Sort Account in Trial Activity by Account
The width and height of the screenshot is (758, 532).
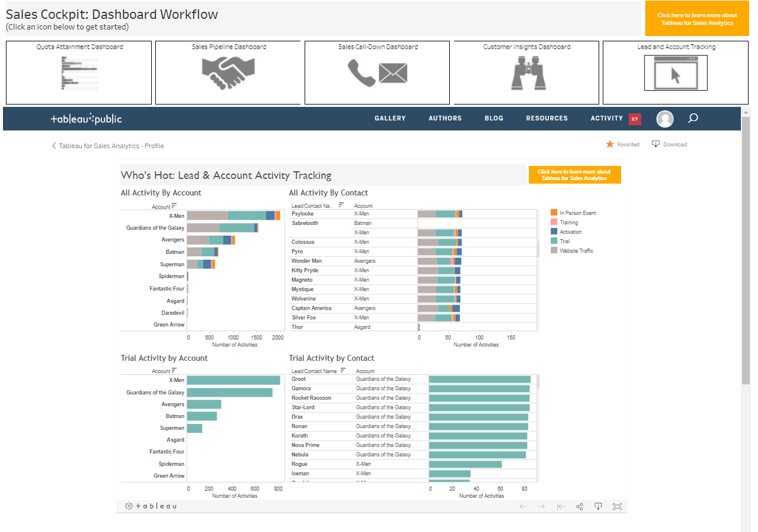(174, 370)
